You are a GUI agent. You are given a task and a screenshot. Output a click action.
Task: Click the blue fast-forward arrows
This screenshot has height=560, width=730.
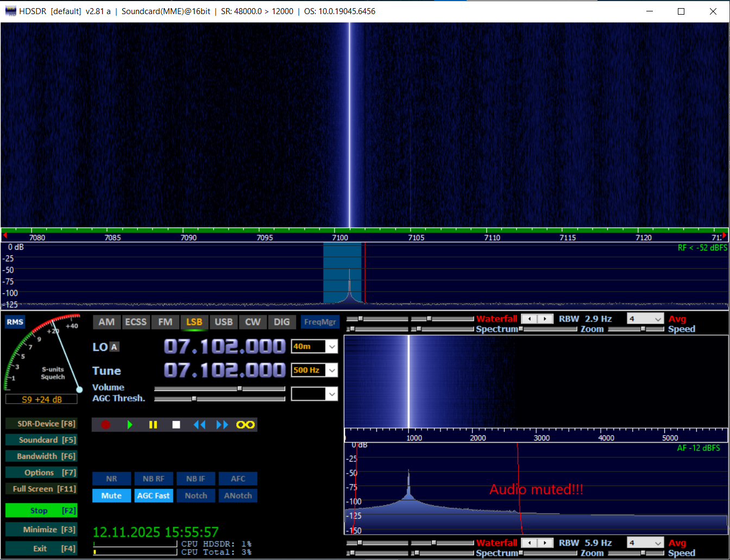pos(222,425)
